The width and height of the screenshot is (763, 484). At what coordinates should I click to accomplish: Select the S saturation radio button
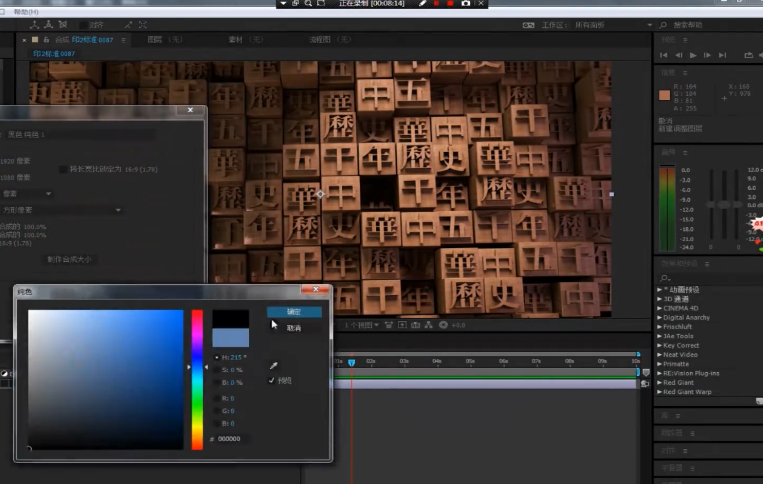218,369
